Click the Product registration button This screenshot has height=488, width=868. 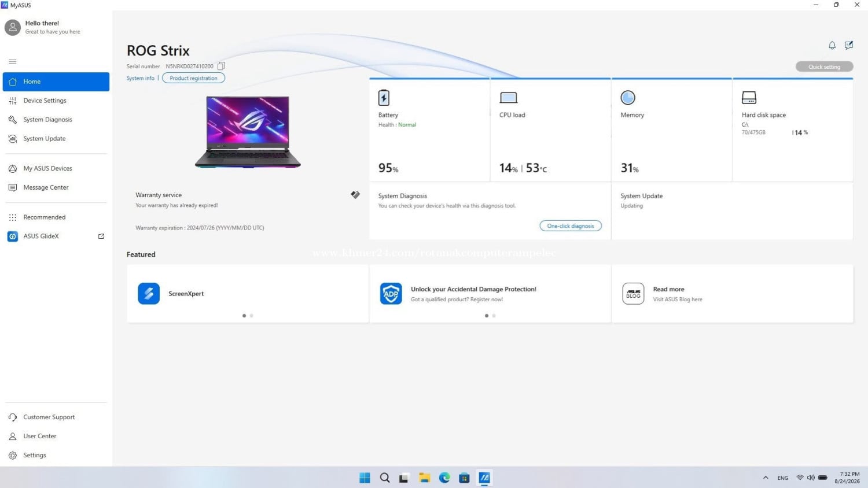coord(193,78)
